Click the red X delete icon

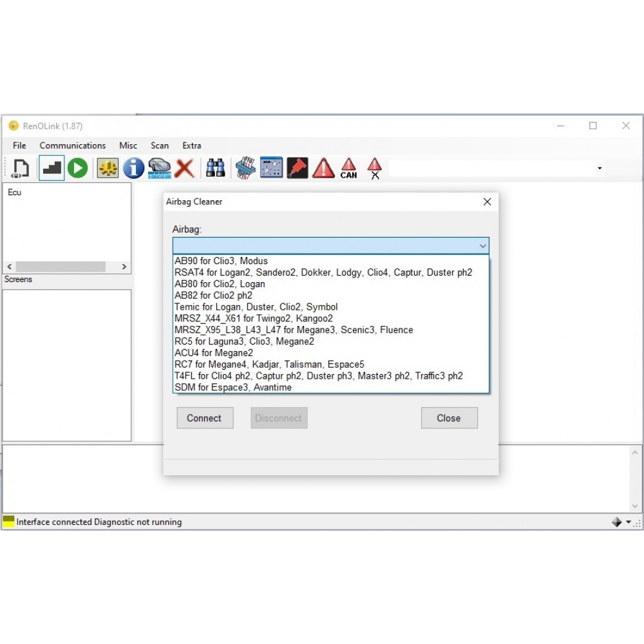184,169
